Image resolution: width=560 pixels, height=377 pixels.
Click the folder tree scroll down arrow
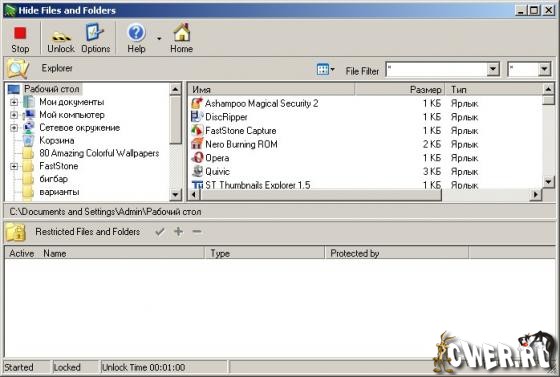pyautogui.click(x=175, y=195)
